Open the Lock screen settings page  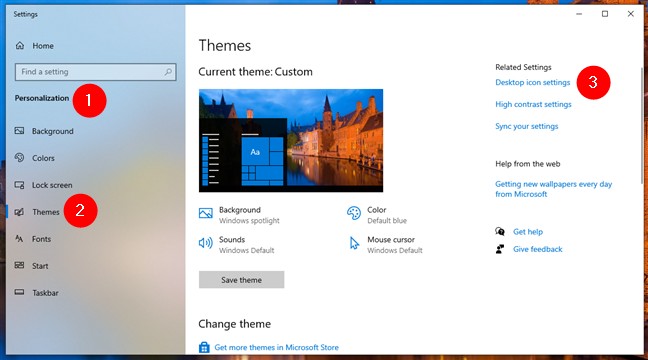tap(52, 185)
